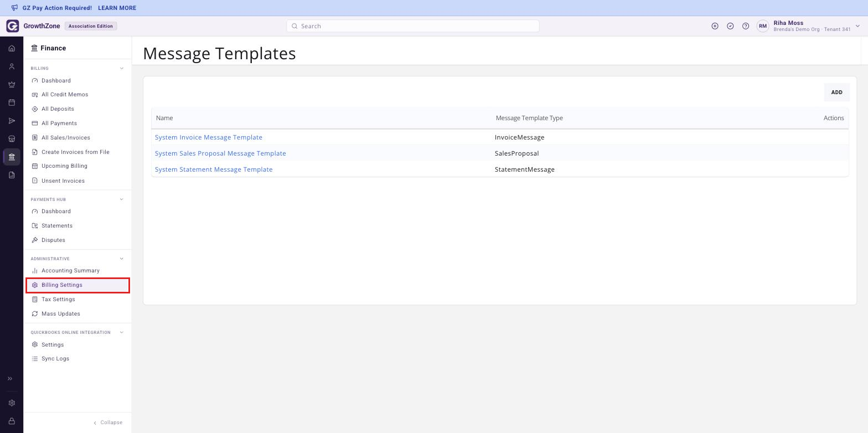Click the Association Edition badge
Viewport: 868px width, 433px height.
coord(91,26)
